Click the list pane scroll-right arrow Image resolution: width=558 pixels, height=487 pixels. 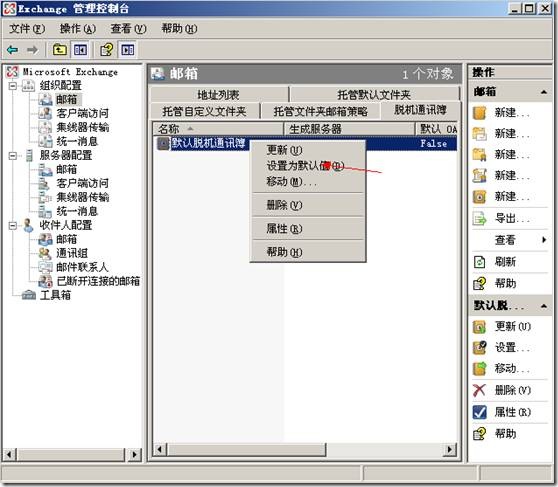point(450,449)
